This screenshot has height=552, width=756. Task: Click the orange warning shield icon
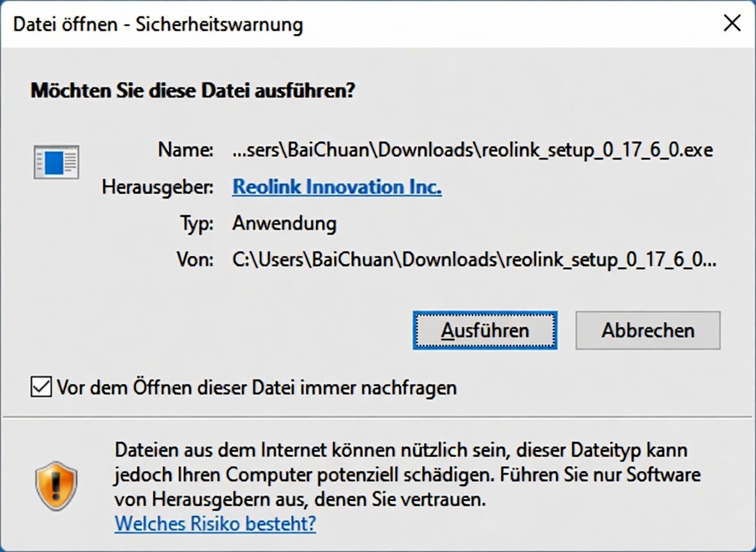pyautogui.click(x=56, y=486)
